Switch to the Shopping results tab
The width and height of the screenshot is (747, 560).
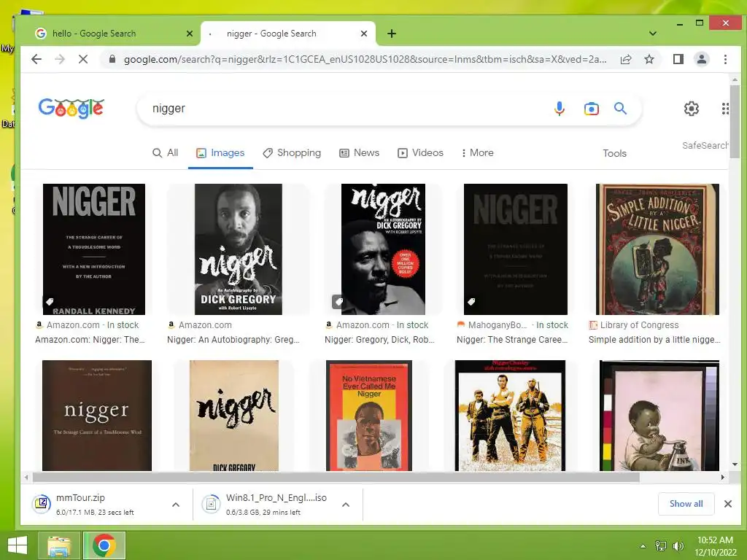pyautogui.click(x=292, y=153)
